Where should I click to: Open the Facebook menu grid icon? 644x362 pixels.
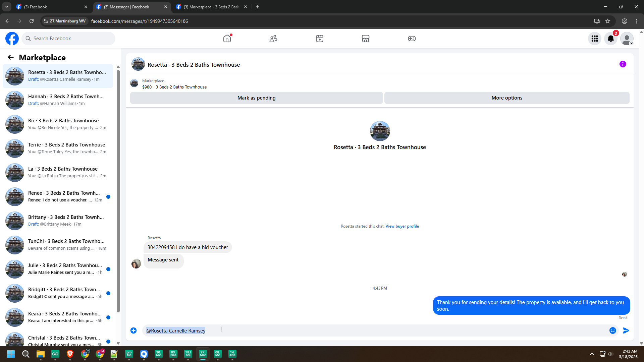click(595, 39)
